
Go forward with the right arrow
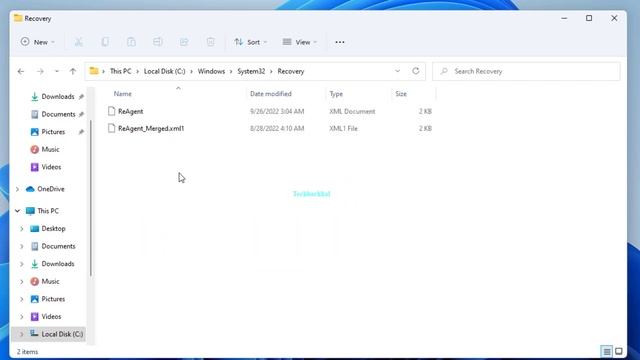pyautogui.click(x=40, y=71)
